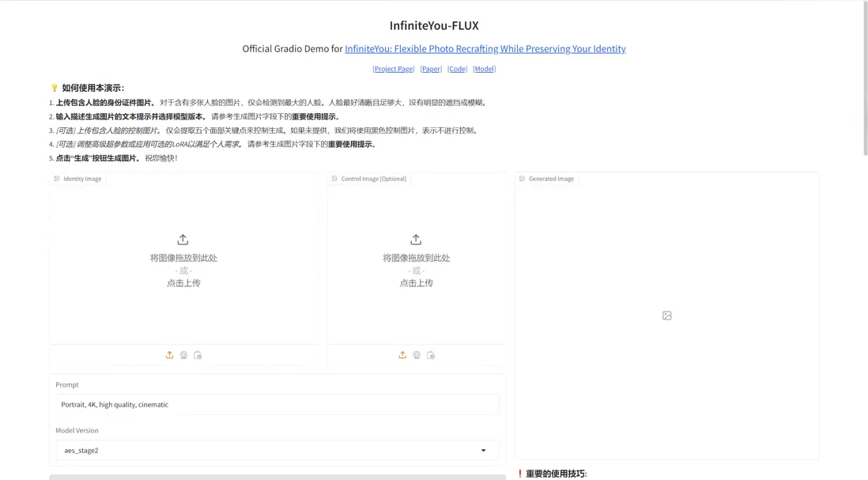868x480 pixels.
Task: Select webcam source icon under Control Image
Action: coord(417,355)
